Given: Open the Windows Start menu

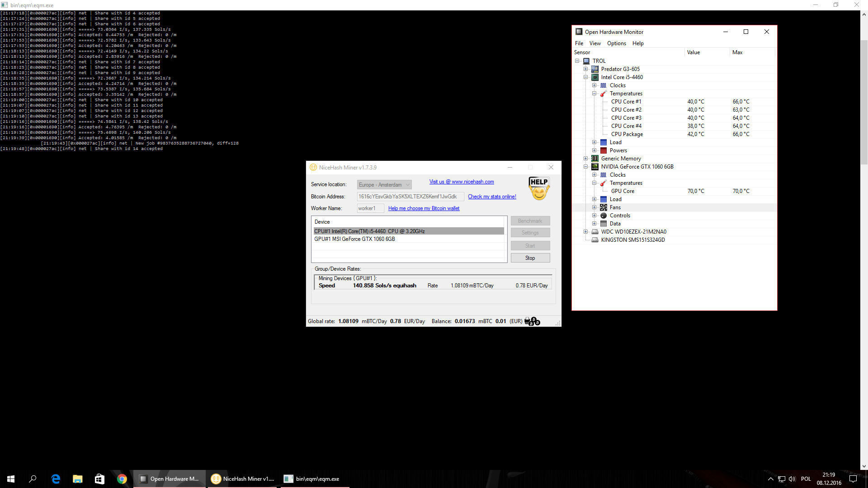Looking at the screenshot, I should 11,479.
